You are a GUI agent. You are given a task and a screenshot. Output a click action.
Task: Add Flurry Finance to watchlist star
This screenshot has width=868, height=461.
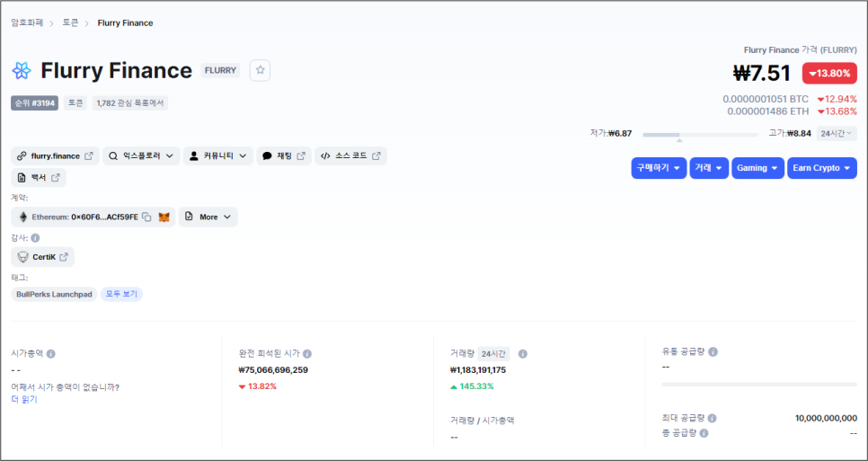(x=260, y=70)
